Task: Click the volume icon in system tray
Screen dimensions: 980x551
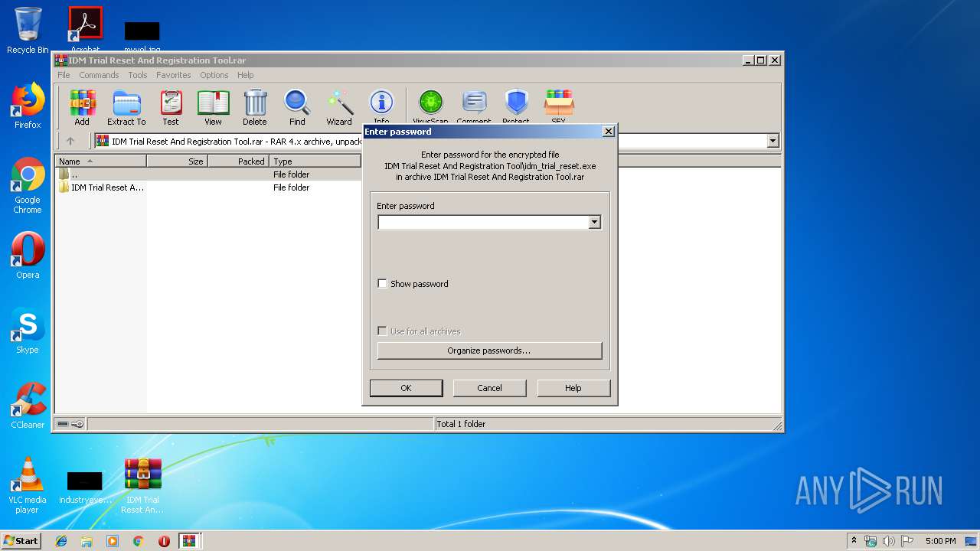Action: tap(889, 541)
